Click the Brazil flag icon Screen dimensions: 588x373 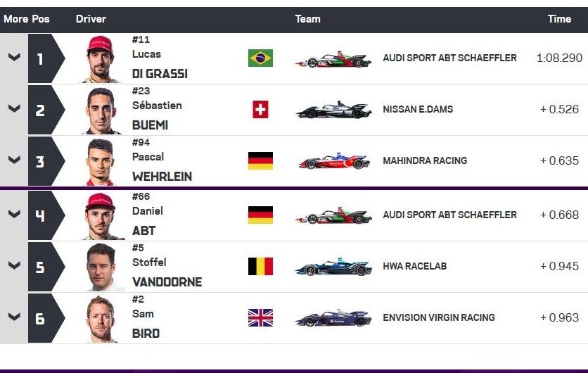pyautogui.click(x=260, y=58)
